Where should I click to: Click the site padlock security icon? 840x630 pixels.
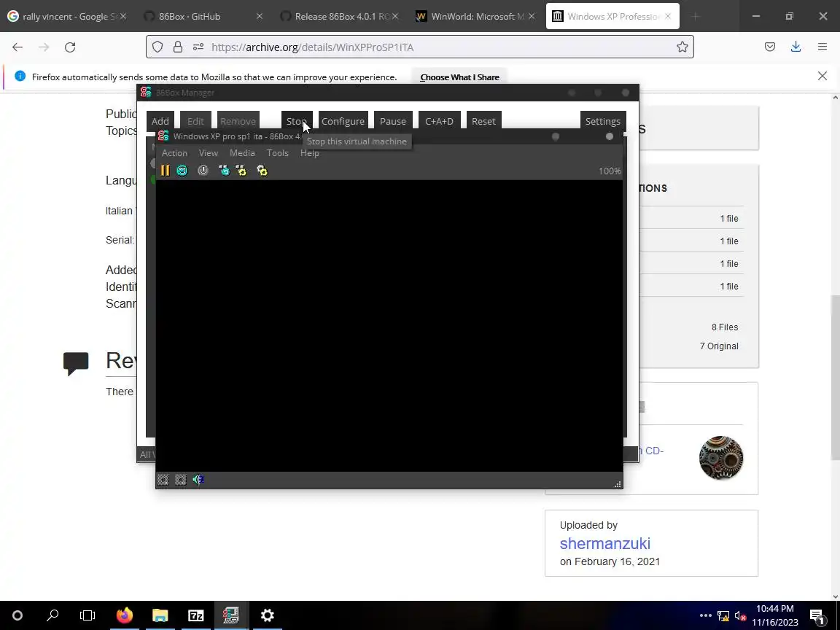pyautogui.click(x=178, y=47)
